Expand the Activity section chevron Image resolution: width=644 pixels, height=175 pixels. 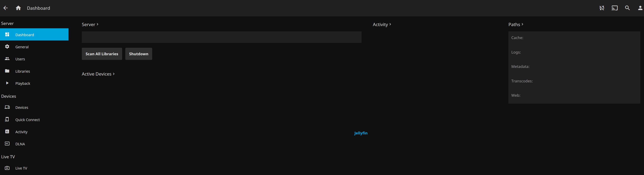coord(391,24)
